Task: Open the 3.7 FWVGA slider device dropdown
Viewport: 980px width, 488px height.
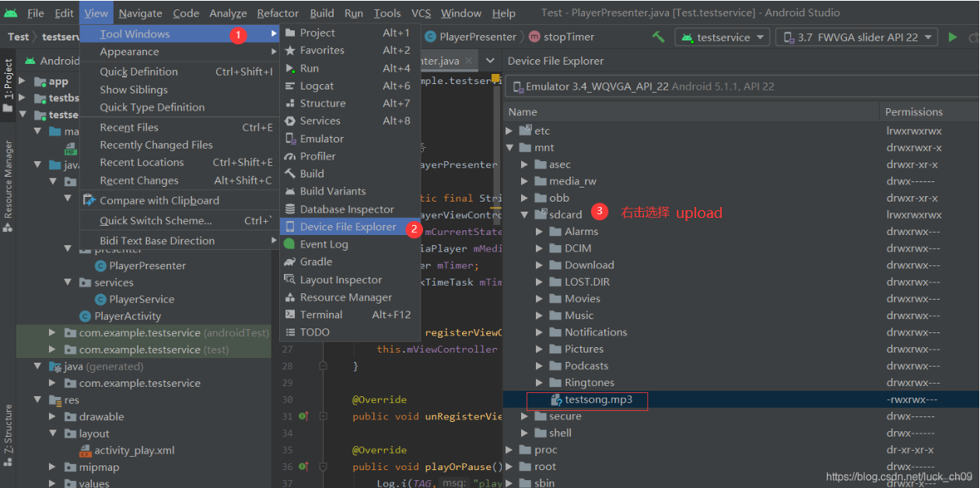Action: pos(856,37)
